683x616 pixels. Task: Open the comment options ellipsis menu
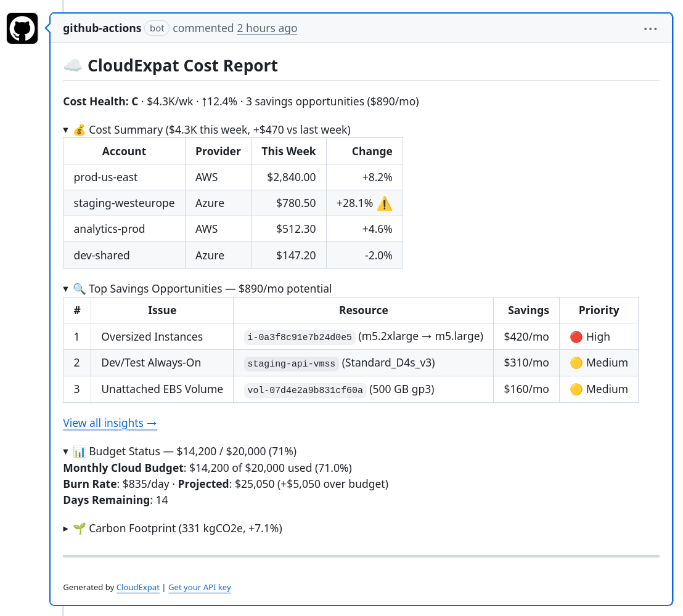click(x=650, y=28)
